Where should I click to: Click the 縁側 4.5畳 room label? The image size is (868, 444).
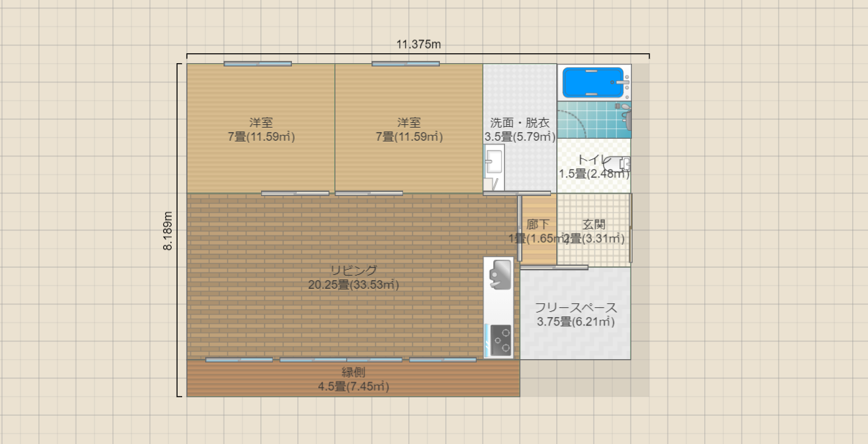(x=354, y=380)
